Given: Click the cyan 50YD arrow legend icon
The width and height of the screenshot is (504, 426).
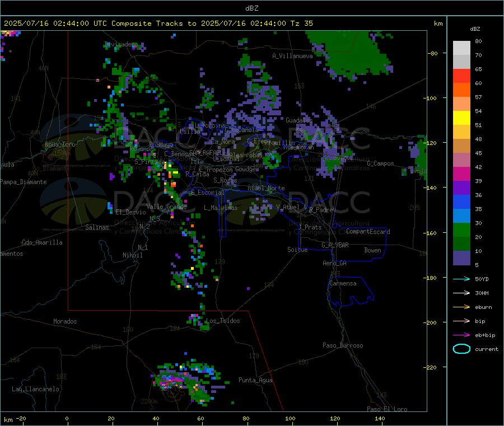Looking at the screenshot, I should (x=461, y=279).
